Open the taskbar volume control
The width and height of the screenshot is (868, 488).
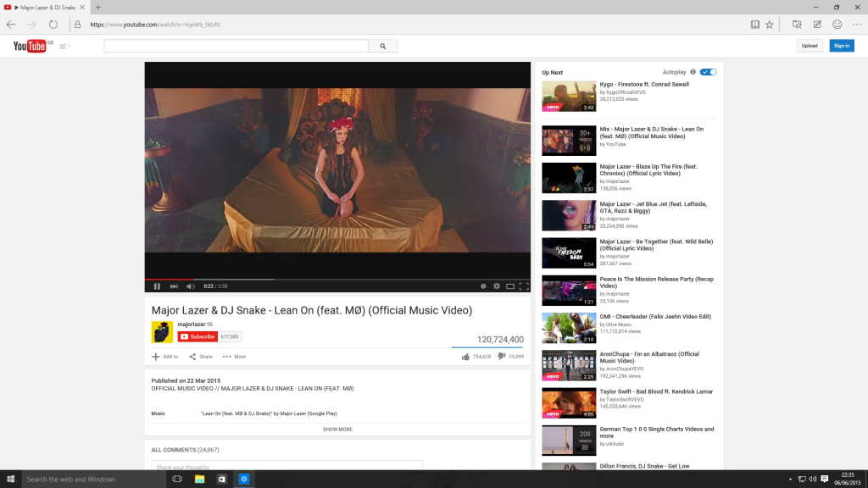tap(813, 480)
